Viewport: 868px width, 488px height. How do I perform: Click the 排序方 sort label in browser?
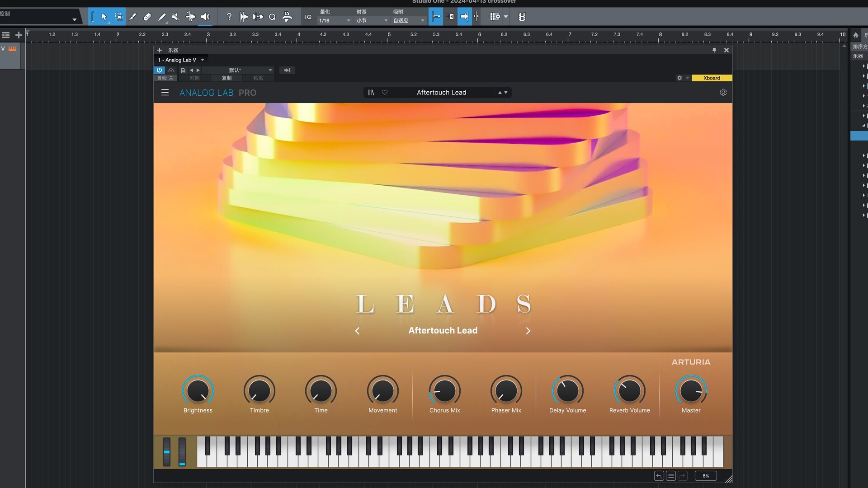859,47
